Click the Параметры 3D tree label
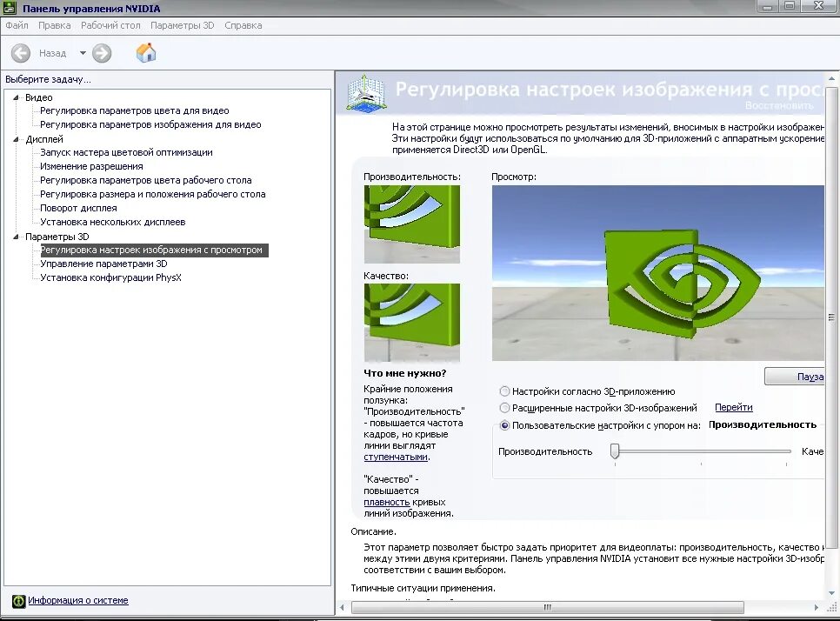 pos(57,237)
